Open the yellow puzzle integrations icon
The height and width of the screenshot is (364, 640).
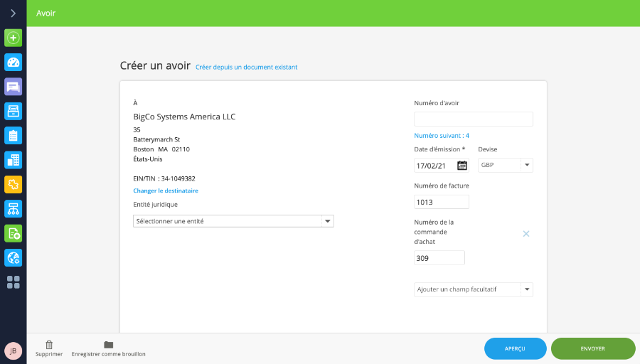[13, 184]
